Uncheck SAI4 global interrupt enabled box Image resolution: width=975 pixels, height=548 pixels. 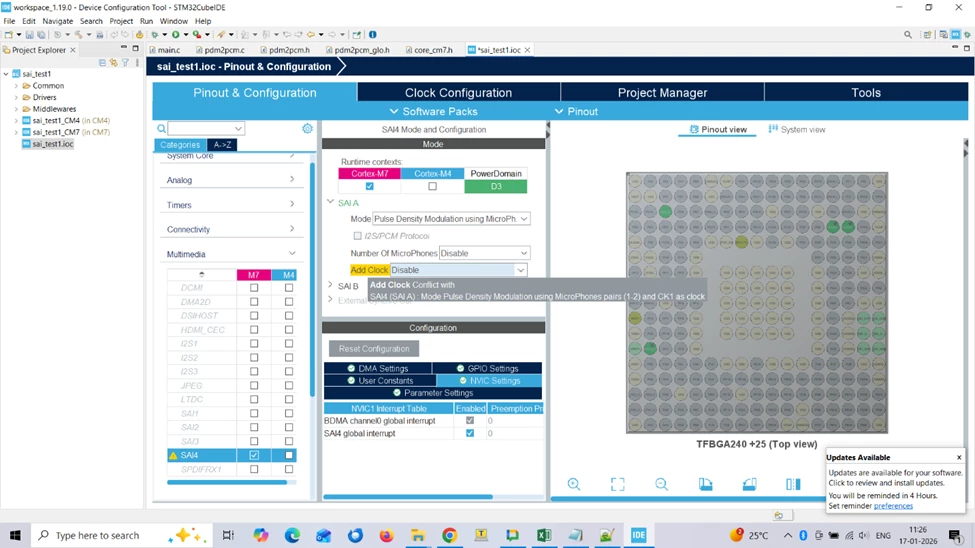coord(470,433)
